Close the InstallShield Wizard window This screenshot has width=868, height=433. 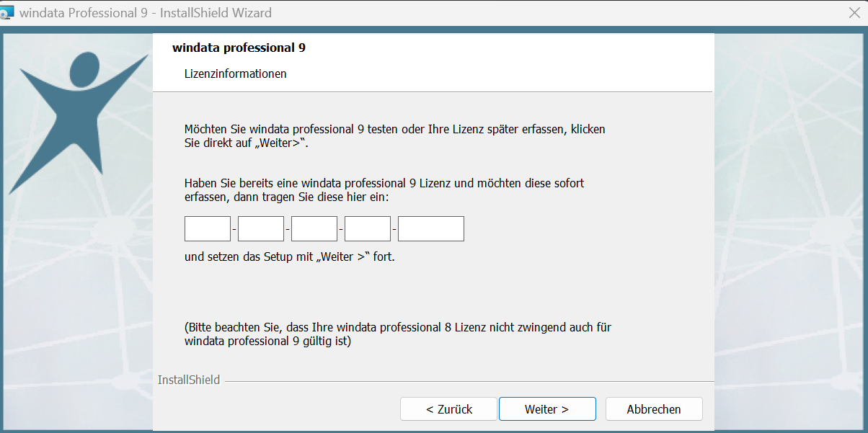[x=854, y=13]
